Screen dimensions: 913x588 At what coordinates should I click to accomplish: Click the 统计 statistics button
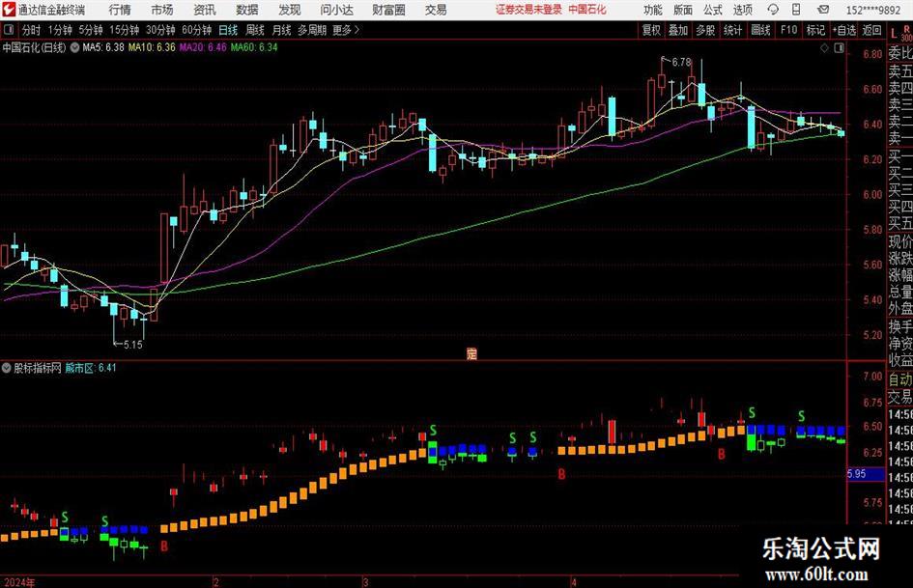click(732, 30)
